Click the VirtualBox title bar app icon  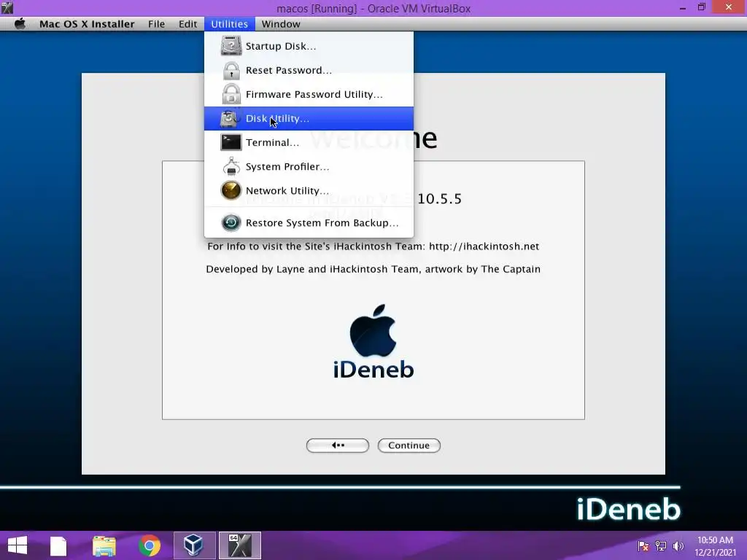point(7,7)
